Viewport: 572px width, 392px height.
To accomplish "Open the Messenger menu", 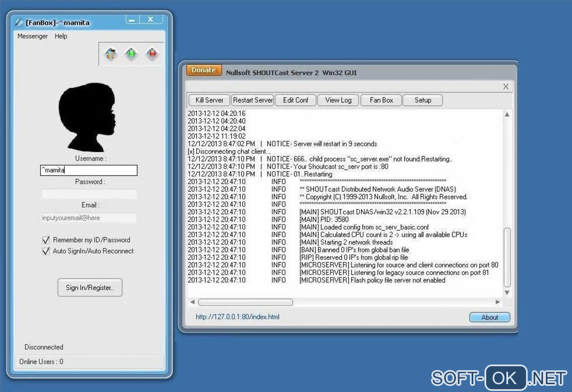I will pos(33,36).
